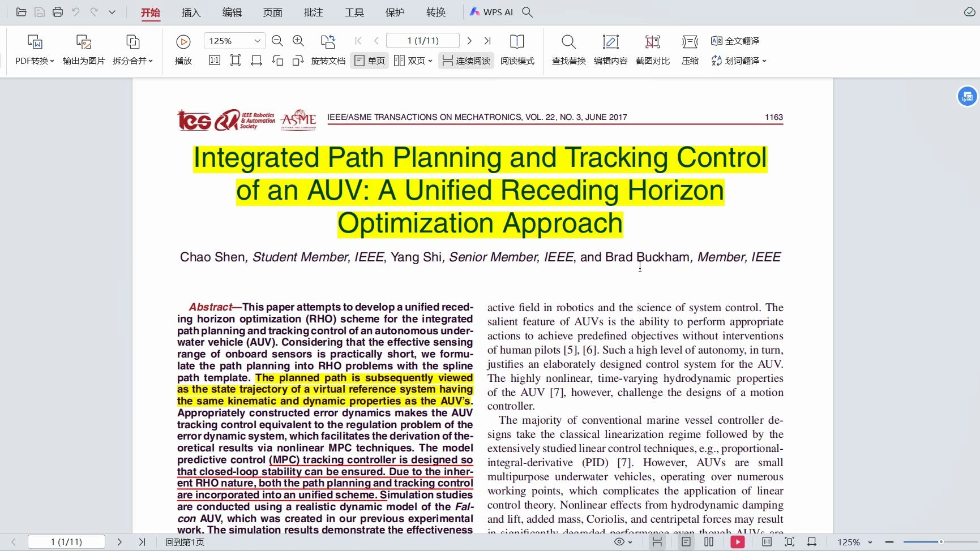The image size is (980, 551).
Task: Click status bar page number field
Action: [66, 542]
